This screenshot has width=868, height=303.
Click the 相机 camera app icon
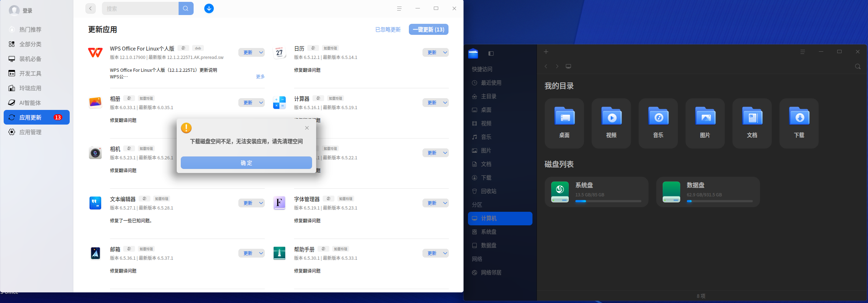click(x=95, y=153)
